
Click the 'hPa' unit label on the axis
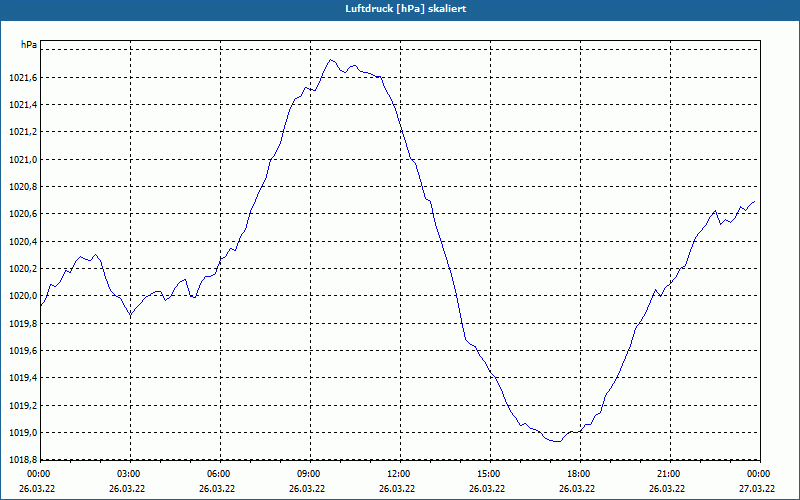point(29,44)
